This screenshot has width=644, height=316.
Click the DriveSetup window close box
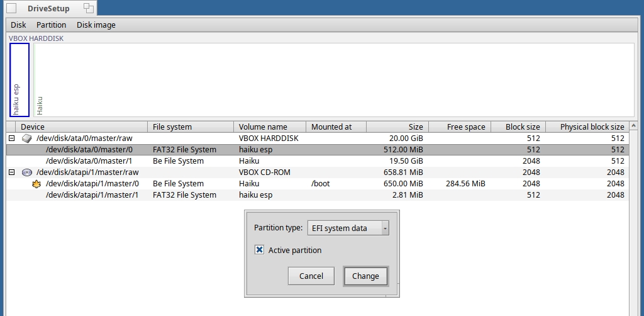[x=11, y=8]
